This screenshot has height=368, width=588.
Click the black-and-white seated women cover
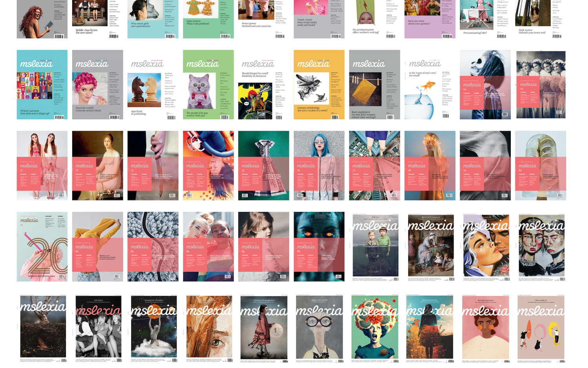[x=98, y=328]
